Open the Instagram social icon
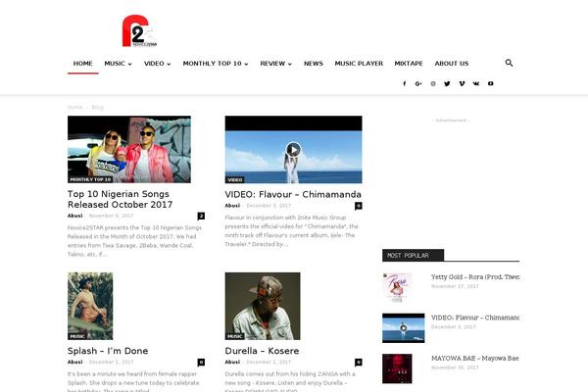 click(x=433, y=83)
